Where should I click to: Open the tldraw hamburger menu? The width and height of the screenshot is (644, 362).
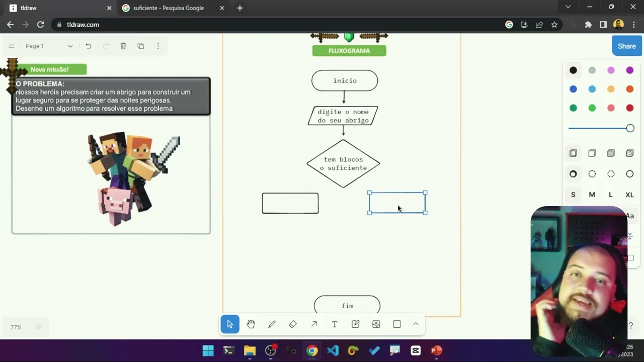12,46
